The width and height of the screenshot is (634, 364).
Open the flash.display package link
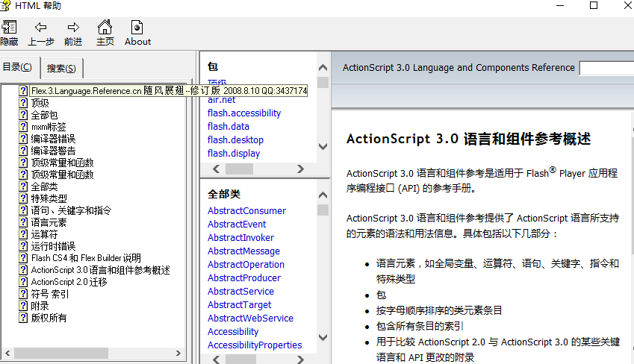(234, 154)
